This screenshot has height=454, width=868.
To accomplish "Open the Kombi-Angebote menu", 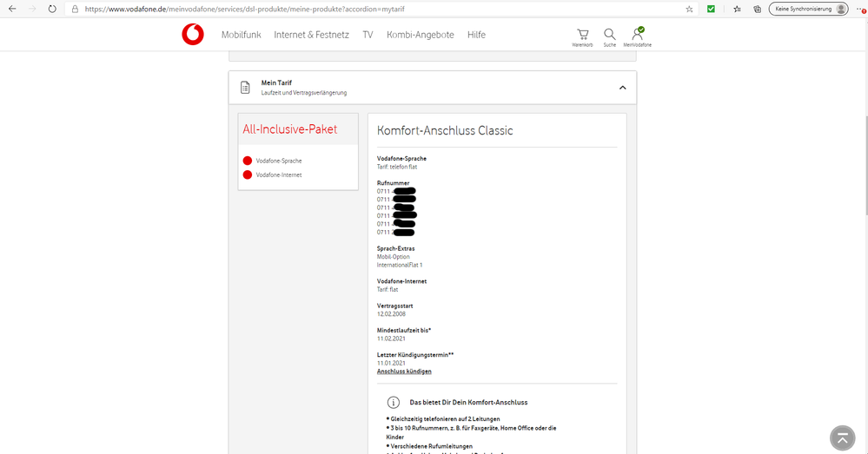I will pos(421,35).
